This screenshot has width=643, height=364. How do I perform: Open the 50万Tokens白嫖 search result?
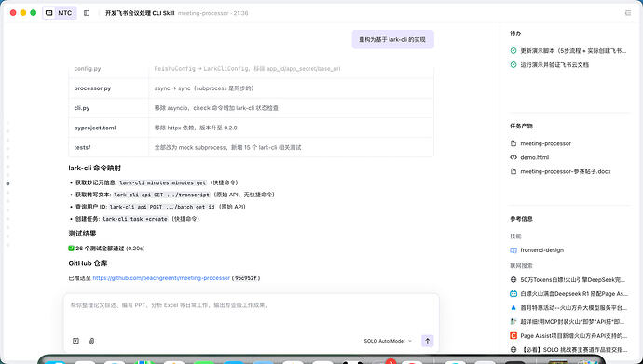[x=572, y=280]
